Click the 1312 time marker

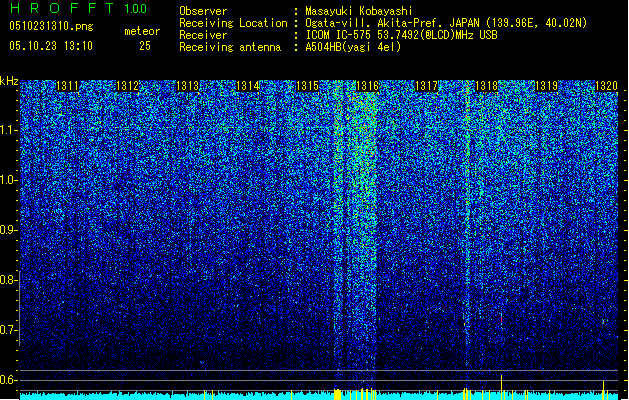[127, 86]
